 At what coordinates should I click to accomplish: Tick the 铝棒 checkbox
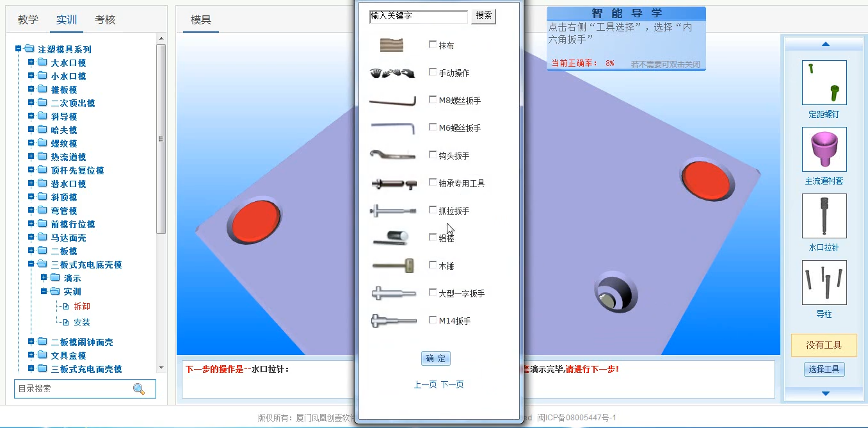tap(433, 238)
